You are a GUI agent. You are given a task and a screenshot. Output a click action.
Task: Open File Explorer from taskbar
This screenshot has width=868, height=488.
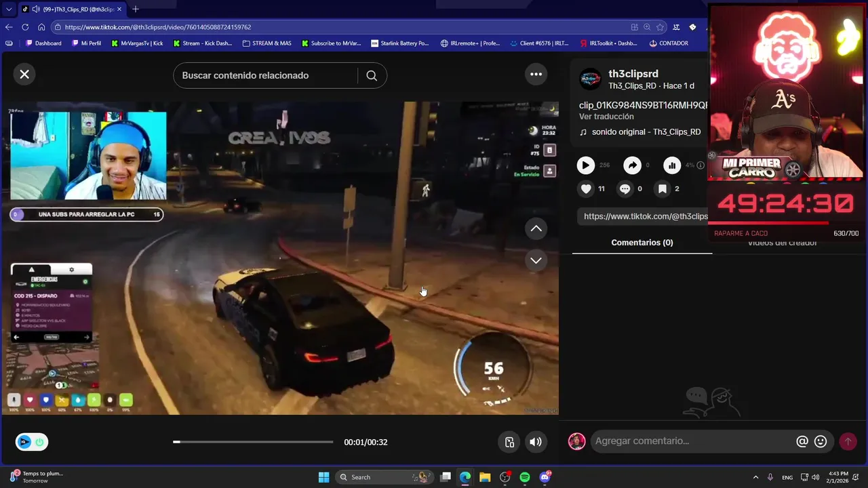tap(485, 477)
